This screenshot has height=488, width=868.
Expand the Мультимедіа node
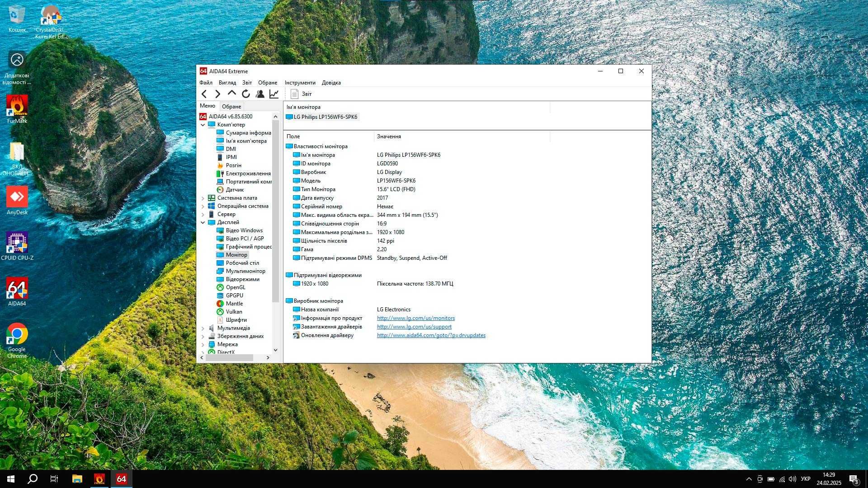click(x=203, y=328)
